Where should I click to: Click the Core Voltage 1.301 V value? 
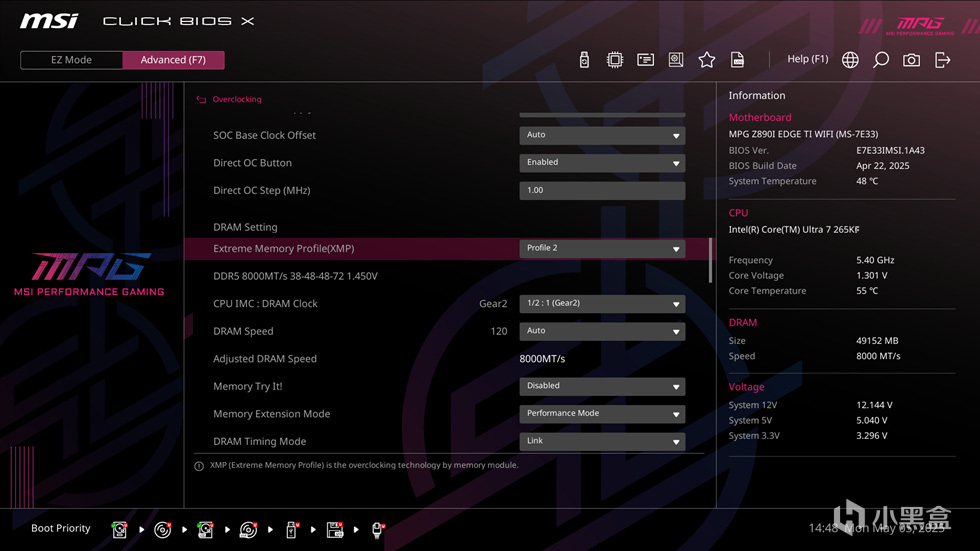pos(872,276)
